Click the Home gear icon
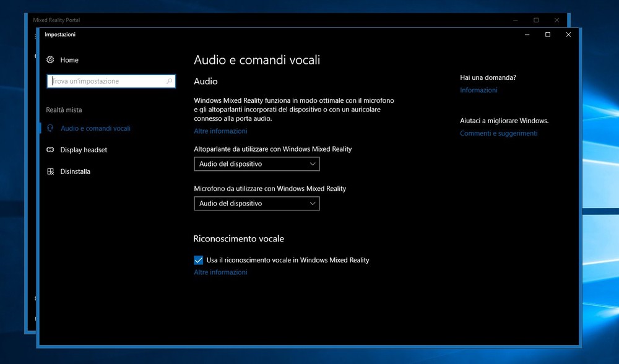The width and height of the screenshot is (619, 364). (50, 60)
